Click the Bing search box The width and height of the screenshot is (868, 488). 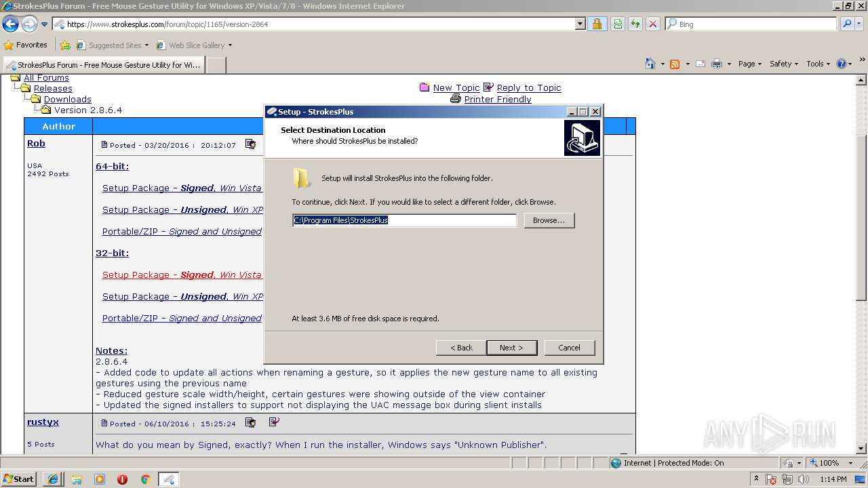[x=751, y=24]
